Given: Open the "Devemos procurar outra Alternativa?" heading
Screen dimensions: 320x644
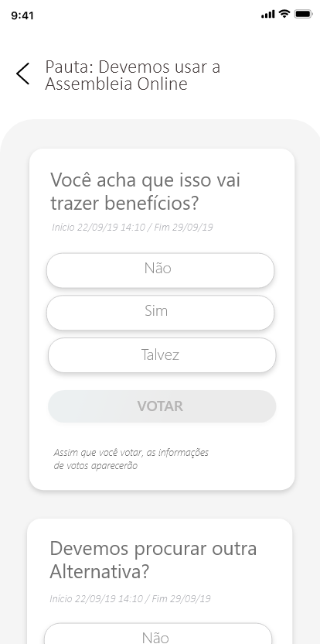Looking at the screenshot, I should 153,560.
